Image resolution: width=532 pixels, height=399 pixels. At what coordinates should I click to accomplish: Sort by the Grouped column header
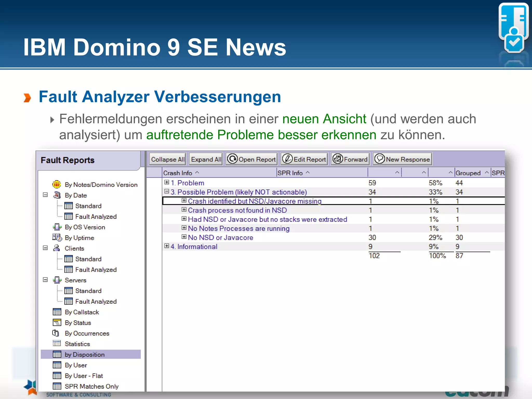coord(473,173)
